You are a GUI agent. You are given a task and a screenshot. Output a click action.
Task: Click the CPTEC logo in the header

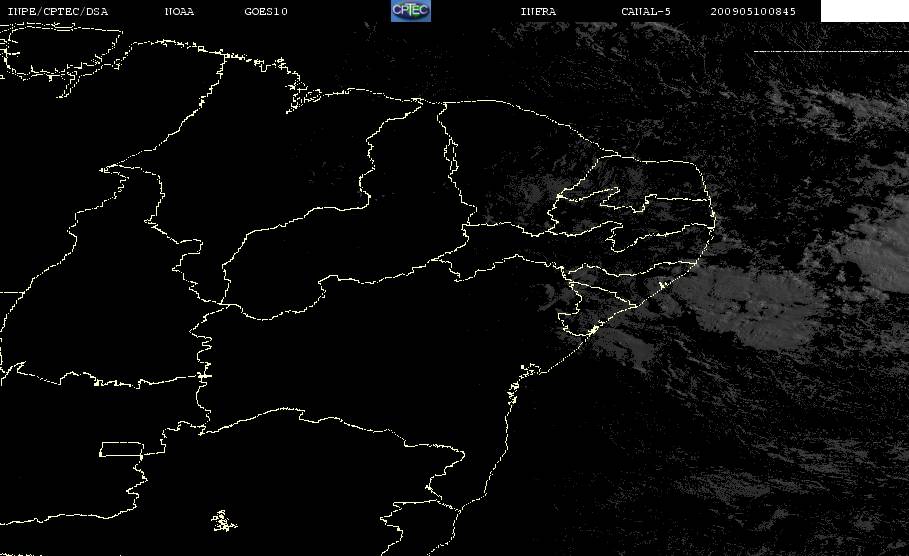point(411,11)
